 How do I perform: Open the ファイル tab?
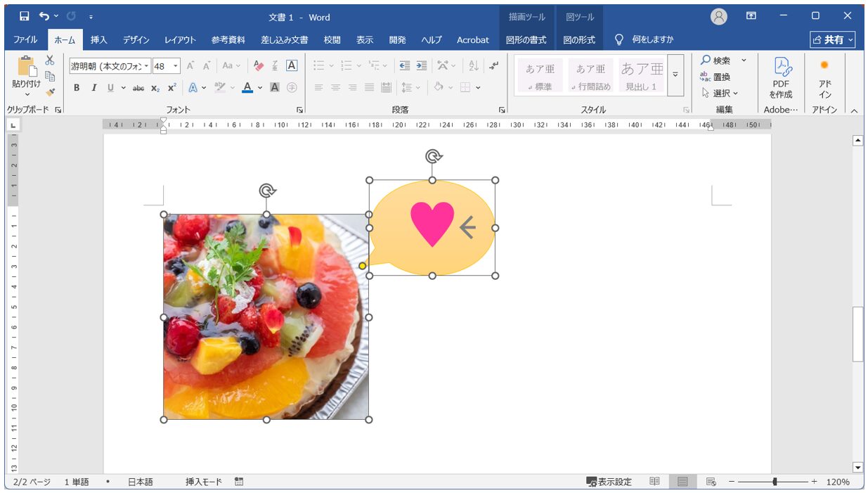tap(26, 40)
